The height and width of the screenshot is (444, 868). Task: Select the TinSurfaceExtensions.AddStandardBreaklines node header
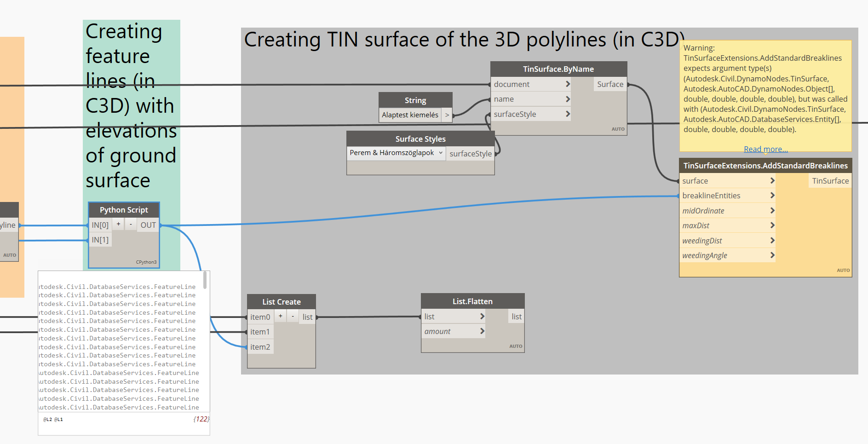(x=765, y=166)
